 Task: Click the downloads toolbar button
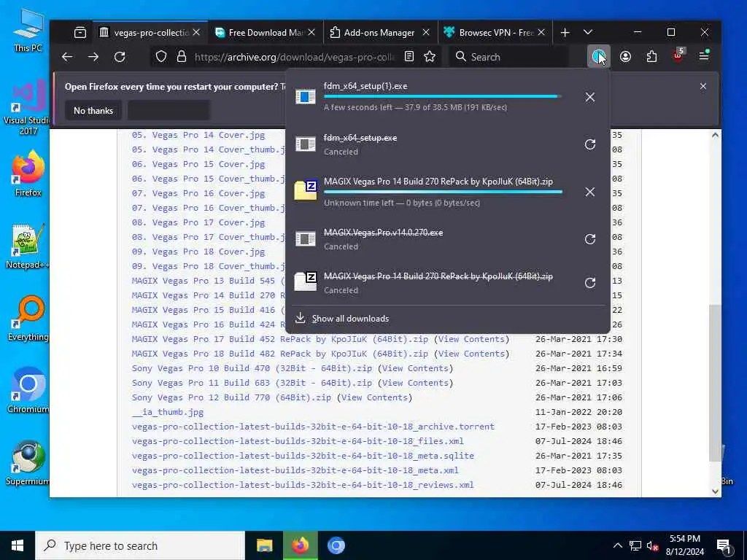599,57
